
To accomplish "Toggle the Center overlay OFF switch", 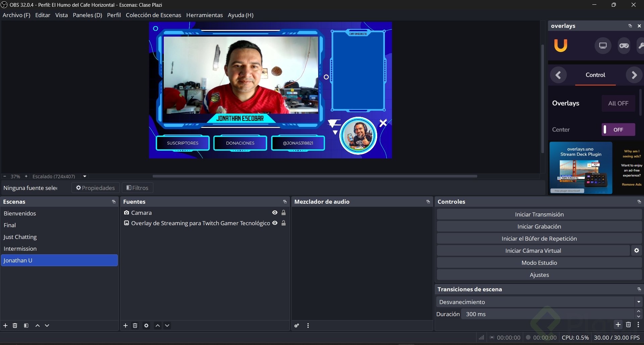I will [x=618, y=130].
